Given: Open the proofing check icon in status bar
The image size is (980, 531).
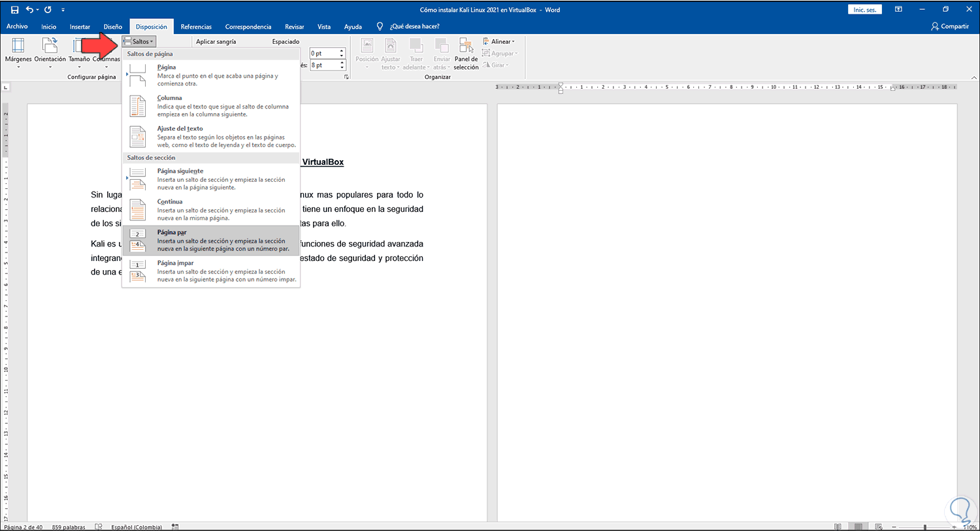Looking at the screenshot, I should tap(98, 525).
